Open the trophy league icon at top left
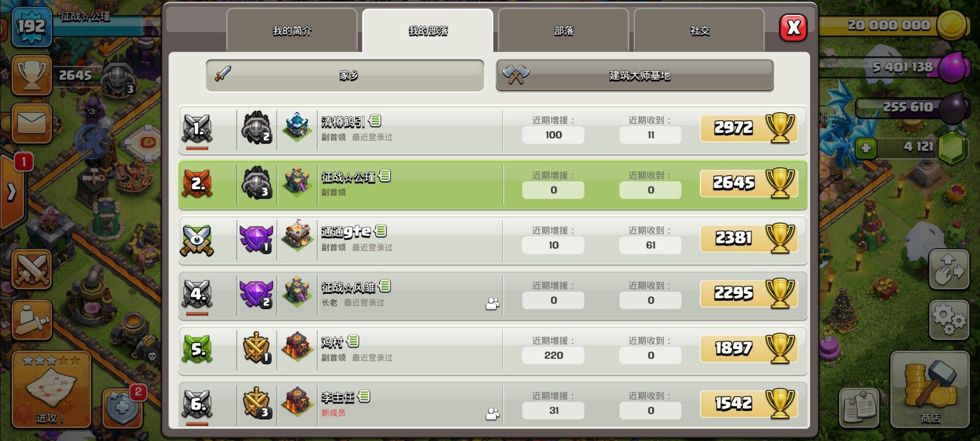 point(32,75)
